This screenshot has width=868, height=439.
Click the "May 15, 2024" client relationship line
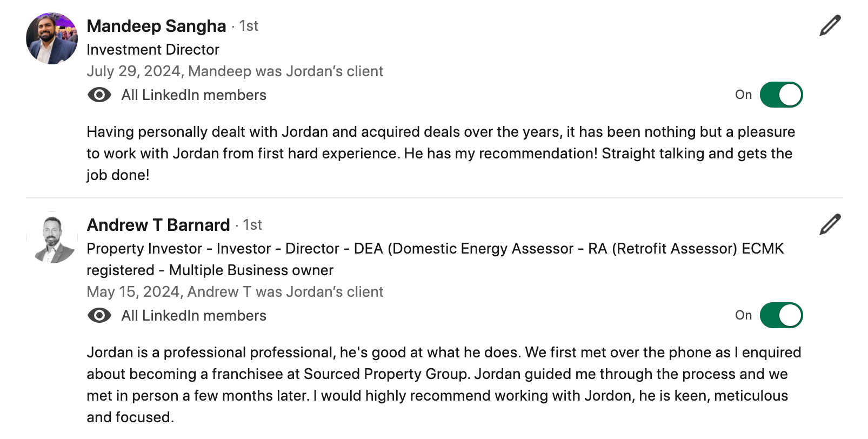pos(235,292)
